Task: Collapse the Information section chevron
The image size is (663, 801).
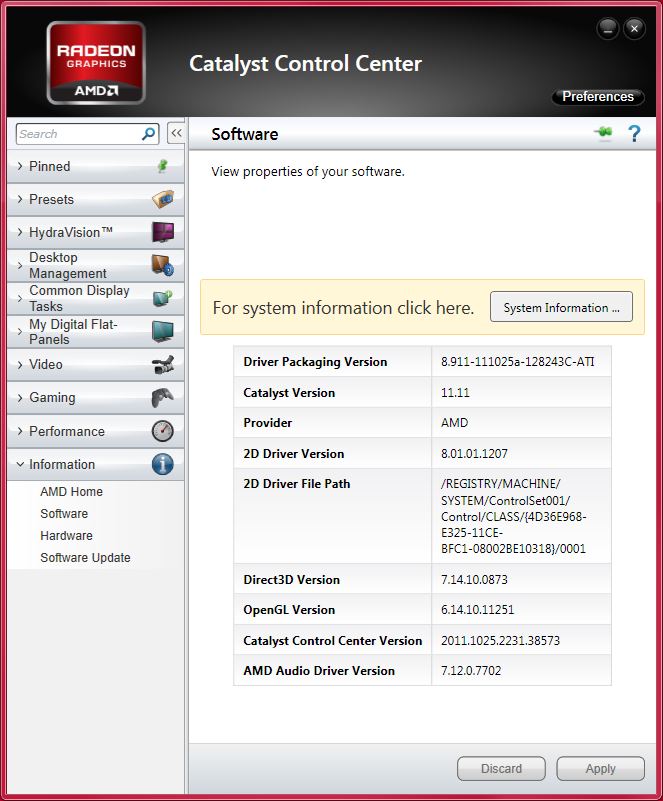Action: (20, 464)
